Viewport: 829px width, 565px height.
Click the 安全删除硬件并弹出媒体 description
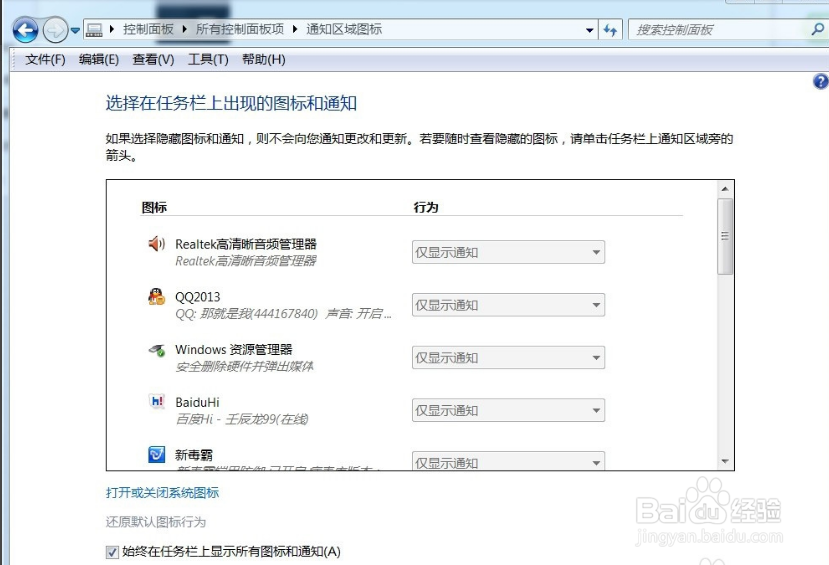pos(244,366)
